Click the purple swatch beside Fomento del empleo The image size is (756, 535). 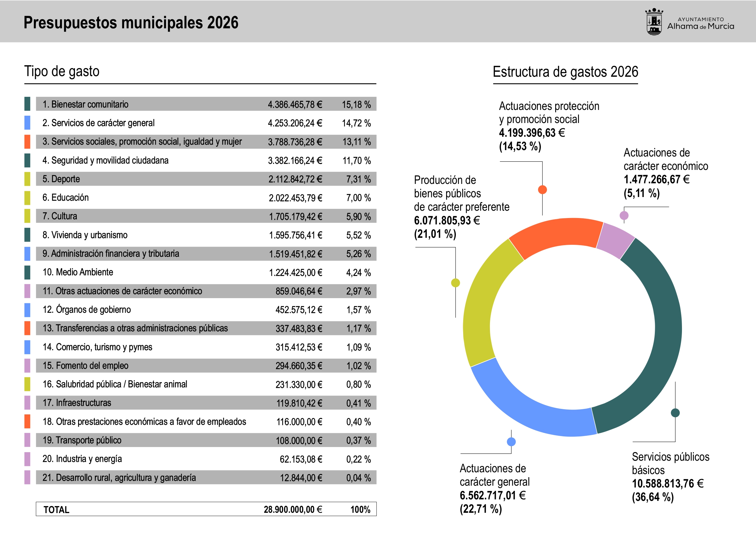click(27, 365)
